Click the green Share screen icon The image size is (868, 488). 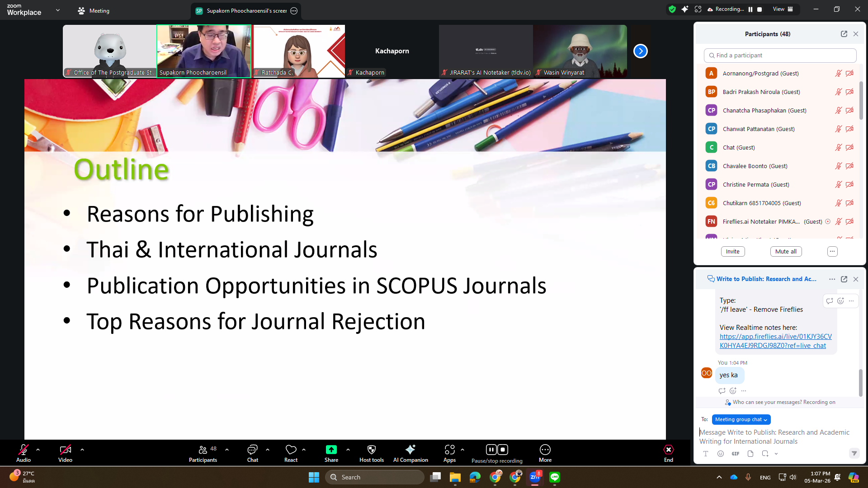[331, 450]
